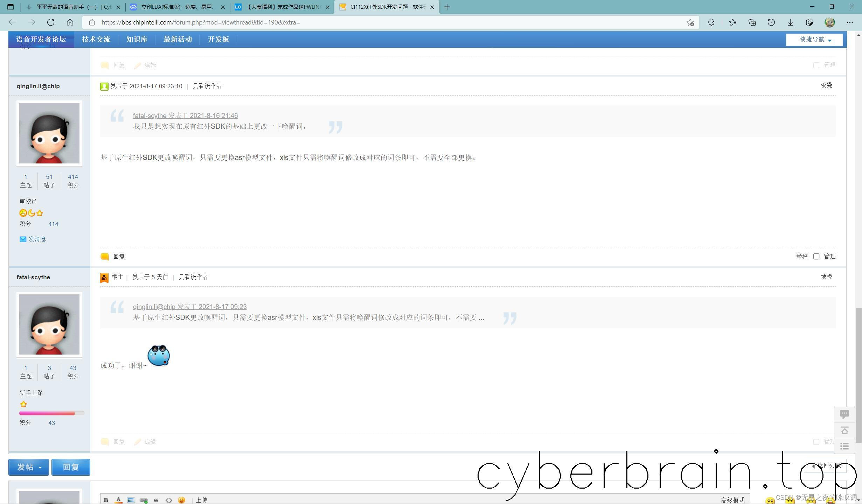Tick the 管理 checkbox in the top post
Image resolution: width=862 pixels, height=504 pixels.
(816, 65)
